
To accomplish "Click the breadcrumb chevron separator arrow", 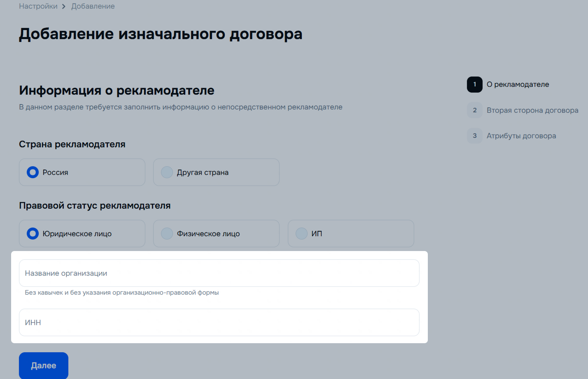I will 64,7.
